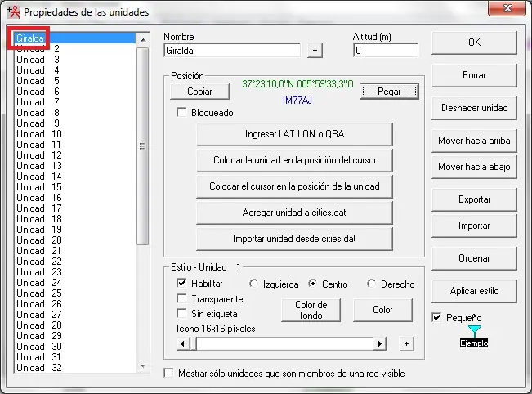Viewport: 532px width, 394px height.
Task: Select Unidad 12 in the list
Action: coord(74,155)
